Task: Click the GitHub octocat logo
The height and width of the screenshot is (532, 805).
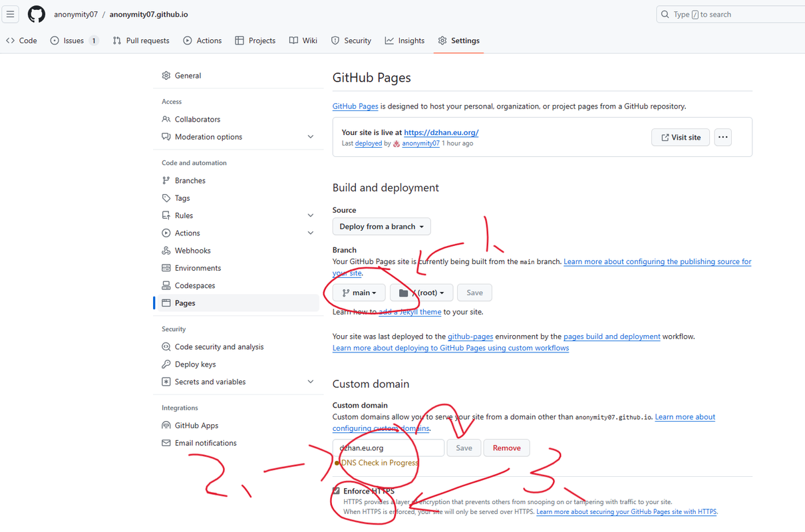Action: click(x=37, y=14)
